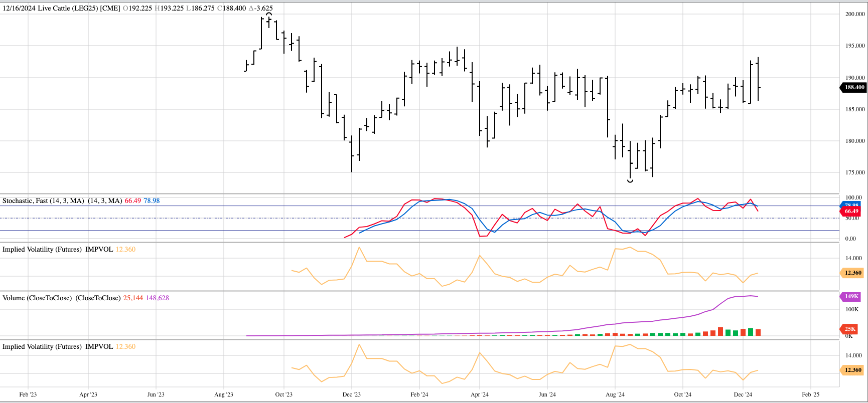Click the red 66.49 stochastic axis tag
The image size is (868, 403).
click(851, 212)
